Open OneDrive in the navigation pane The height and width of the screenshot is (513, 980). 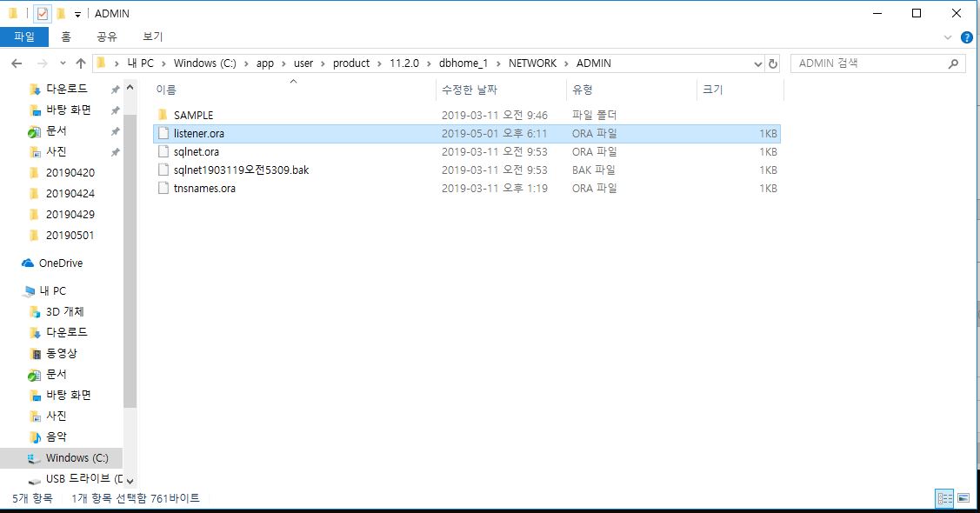coord(60,263)
